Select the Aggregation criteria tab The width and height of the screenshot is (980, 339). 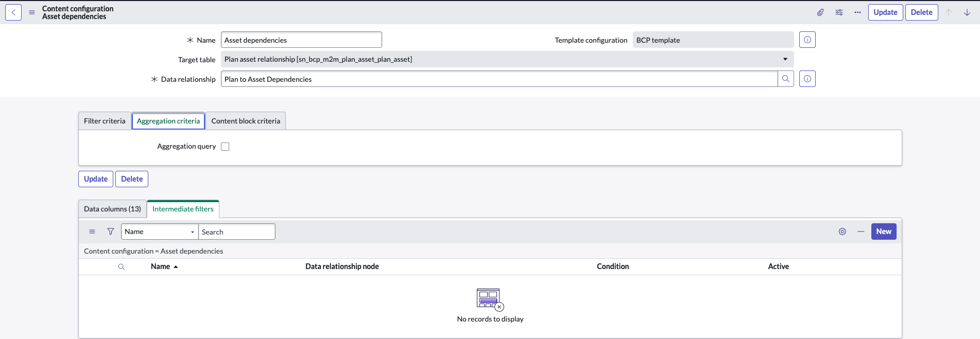(x=168, y=121)
